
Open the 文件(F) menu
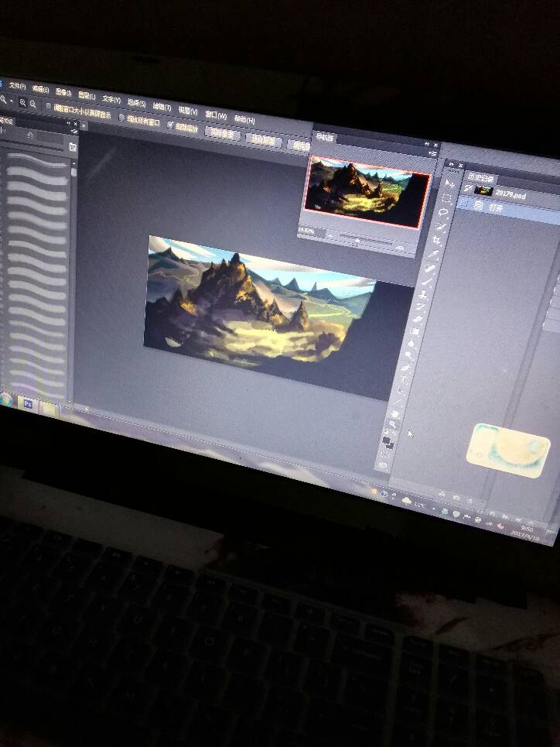tap(17, 86)
